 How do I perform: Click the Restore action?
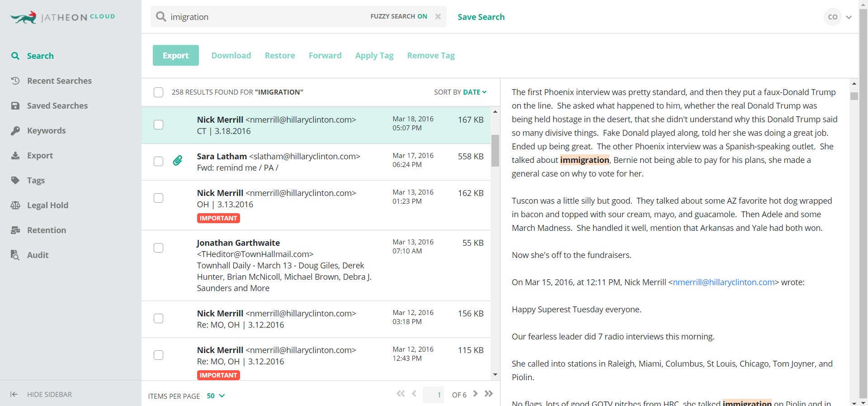pos(280,55)
